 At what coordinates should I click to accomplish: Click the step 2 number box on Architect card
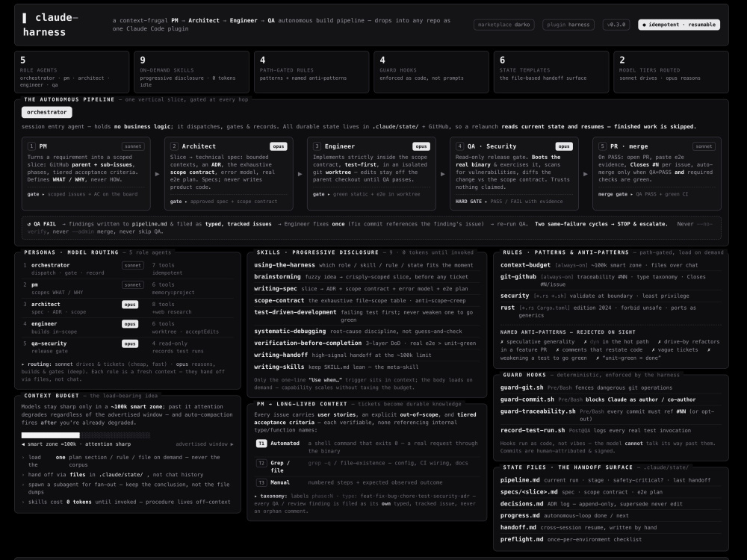point(174,146)
